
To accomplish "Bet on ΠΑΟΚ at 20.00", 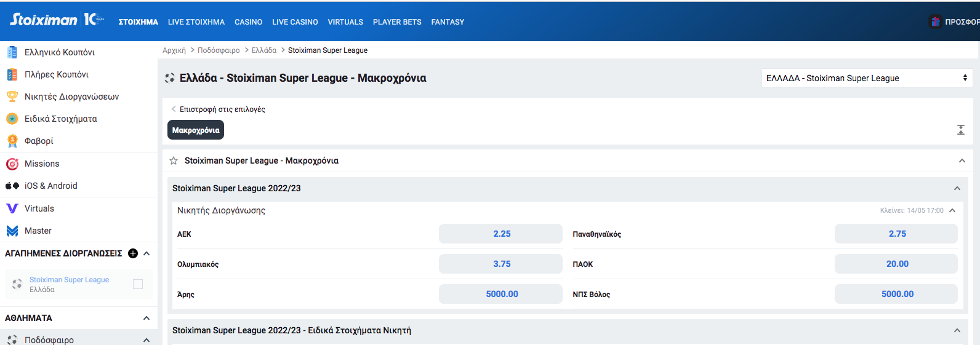I will 896,264.
